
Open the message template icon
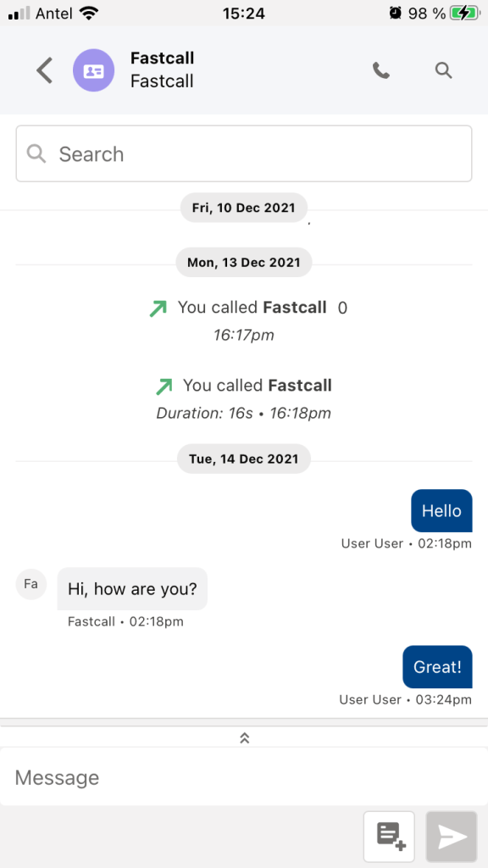(x=389, y=836)
